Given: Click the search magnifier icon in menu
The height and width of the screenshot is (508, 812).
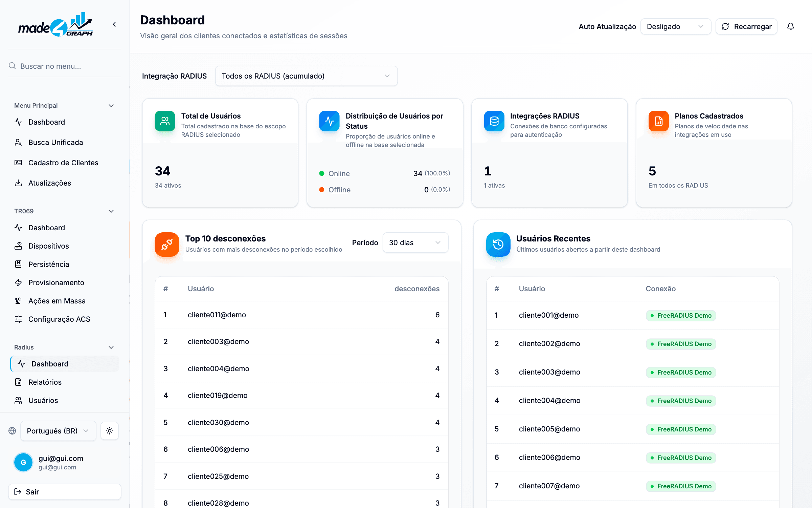Looking at the screenshot, I should 12,66.
